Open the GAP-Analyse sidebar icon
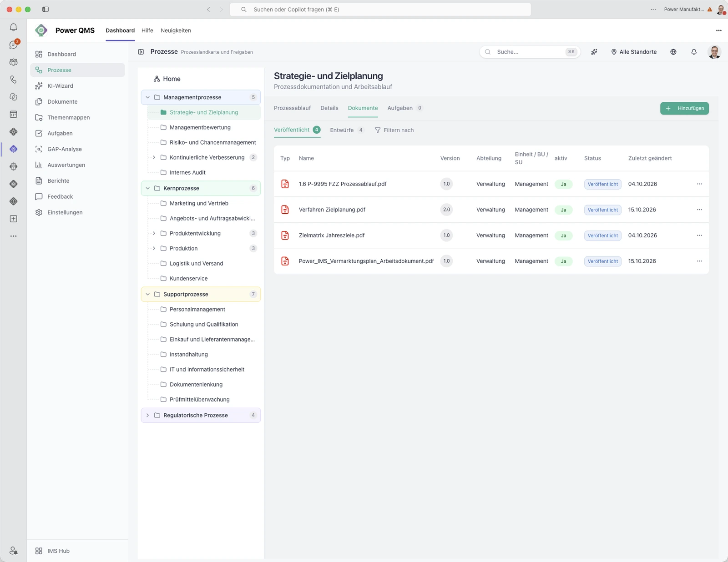Image resolution: width=728 pixels, height=562 pixels. click(39, 149)
